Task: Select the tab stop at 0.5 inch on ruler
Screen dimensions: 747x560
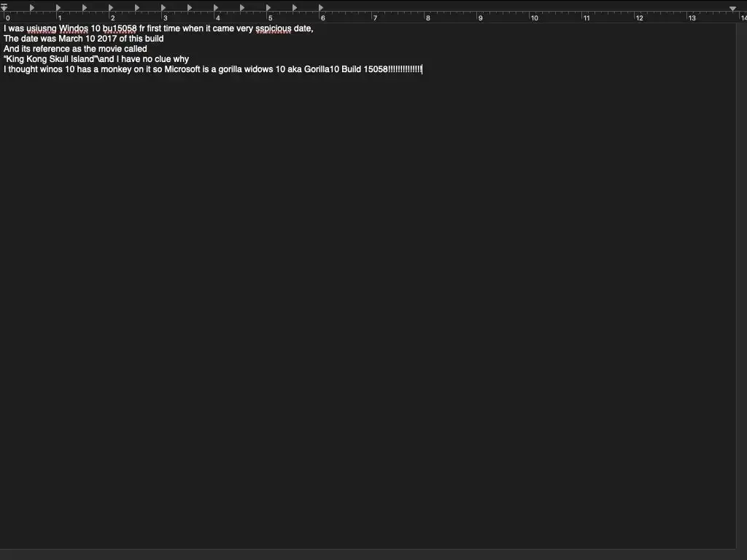Action: coord(32,7)
